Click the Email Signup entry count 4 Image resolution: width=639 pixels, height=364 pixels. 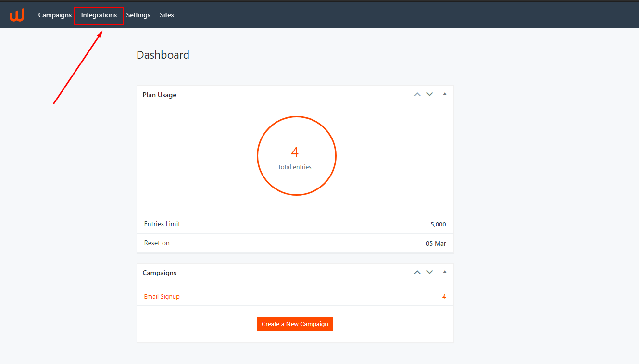click(444, 297)
